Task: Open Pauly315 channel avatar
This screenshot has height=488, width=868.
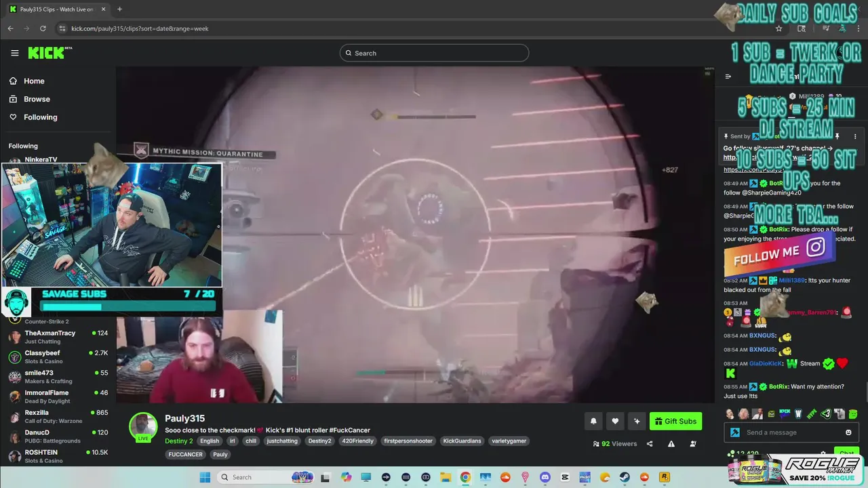Action: [x=143, y=427]
